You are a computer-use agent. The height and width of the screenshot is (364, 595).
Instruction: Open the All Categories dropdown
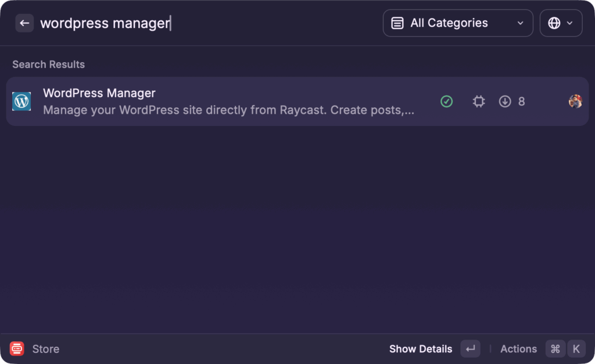458,23
